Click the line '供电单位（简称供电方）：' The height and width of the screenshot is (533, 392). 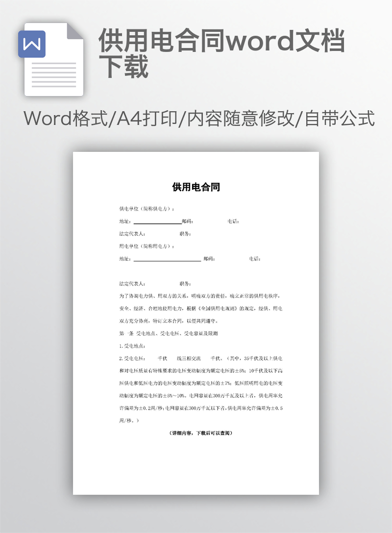(x=147, y=209)
